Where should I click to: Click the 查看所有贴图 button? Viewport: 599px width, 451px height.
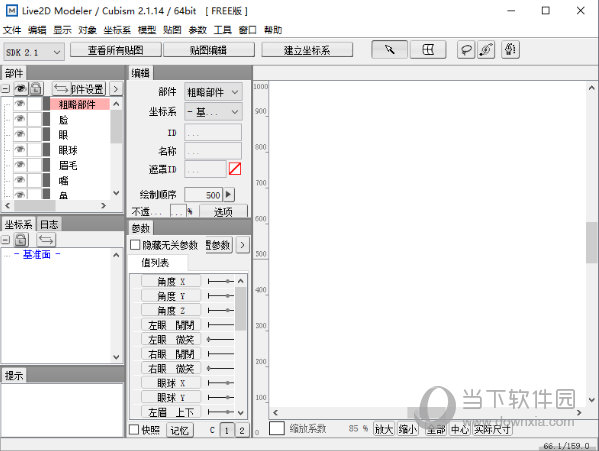pyautogui.click(x=116, y=50)
